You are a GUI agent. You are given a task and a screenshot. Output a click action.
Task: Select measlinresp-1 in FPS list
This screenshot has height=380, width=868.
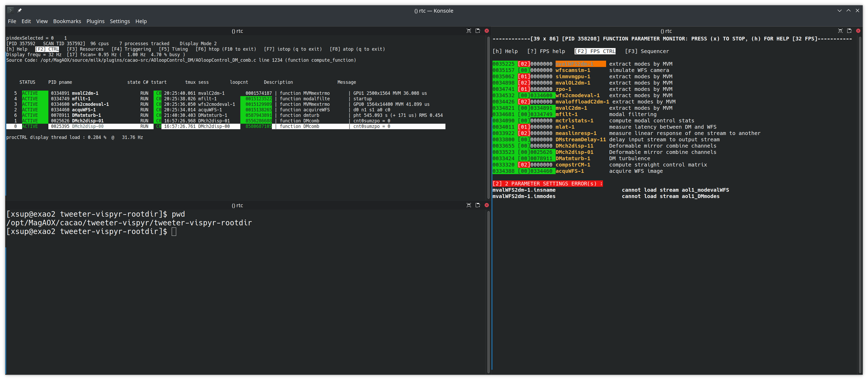point(576,133)
